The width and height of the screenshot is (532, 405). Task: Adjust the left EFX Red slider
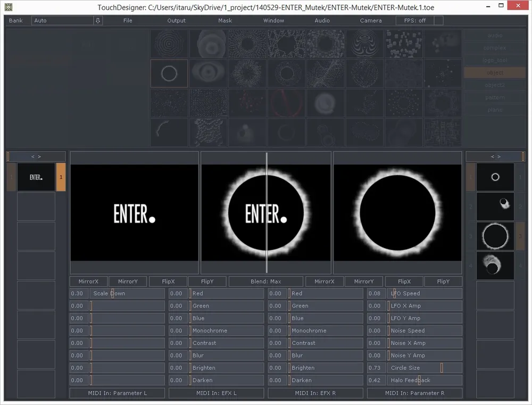click(x=226, y=293)
